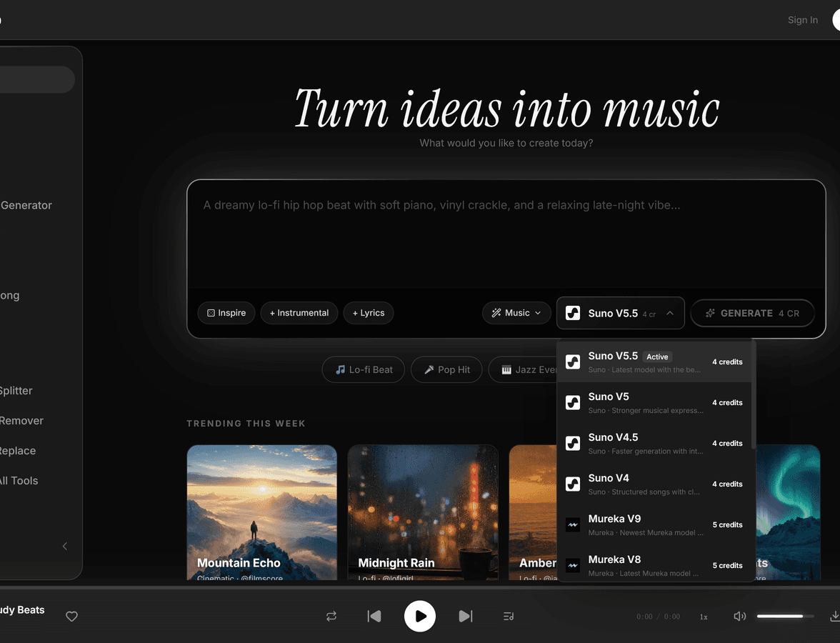This screenshot has height=643, width=840.
Task: Click the "Turn ideas into music" headline
Action: 507,109
